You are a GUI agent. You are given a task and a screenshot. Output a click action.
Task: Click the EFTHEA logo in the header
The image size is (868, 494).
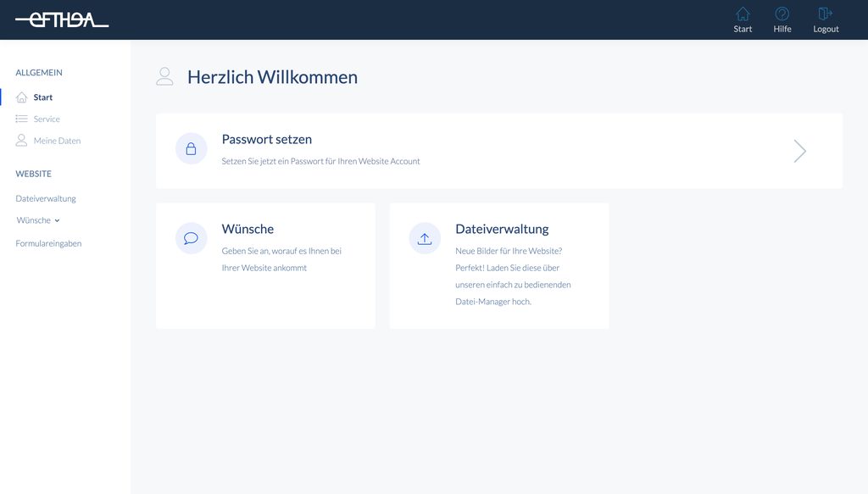[x=62, y=19]
